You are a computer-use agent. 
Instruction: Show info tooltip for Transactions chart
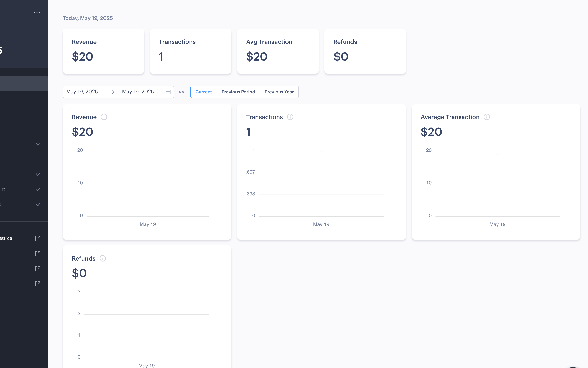[290, 117]
